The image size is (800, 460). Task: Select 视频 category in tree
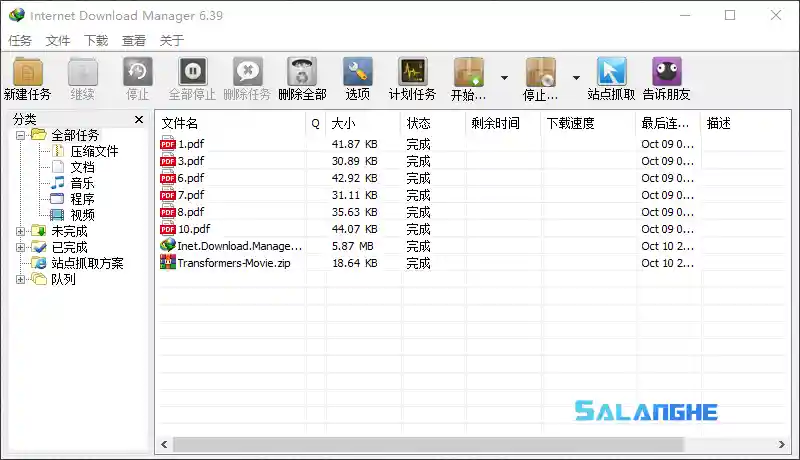(x=82, y=215)
